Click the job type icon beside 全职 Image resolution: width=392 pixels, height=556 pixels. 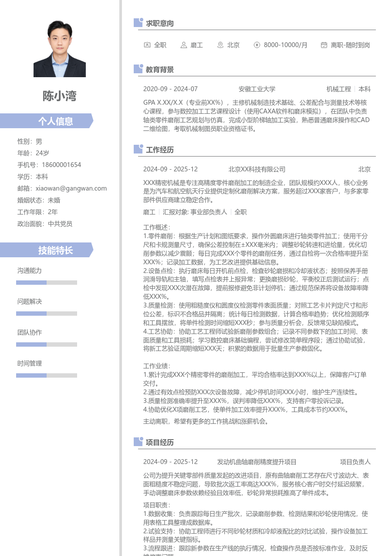147,45
